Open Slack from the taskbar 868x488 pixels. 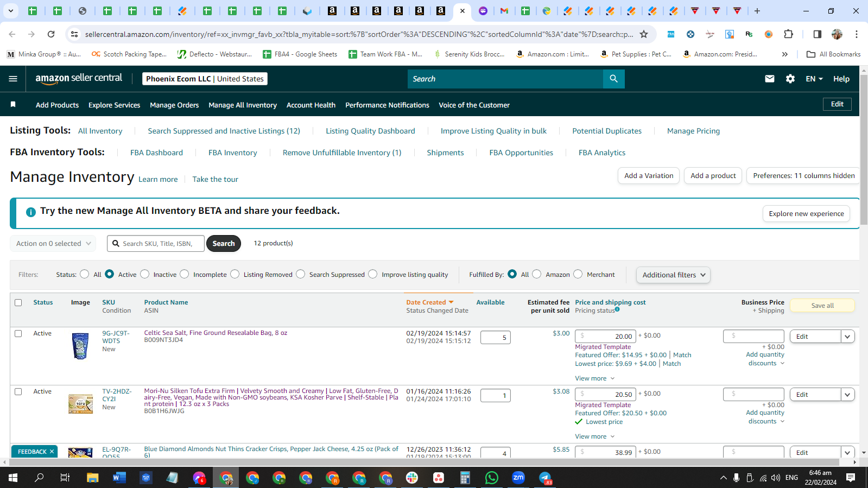412,478
